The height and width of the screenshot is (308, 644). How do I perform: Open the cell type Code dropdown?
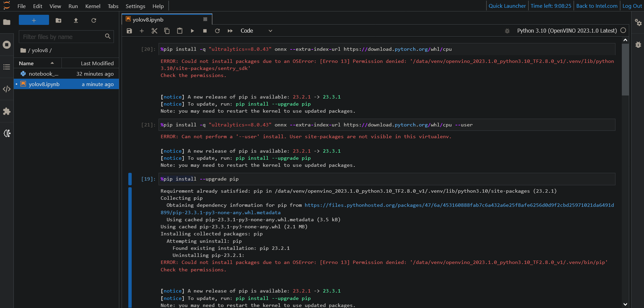click(x=256, y=31)
